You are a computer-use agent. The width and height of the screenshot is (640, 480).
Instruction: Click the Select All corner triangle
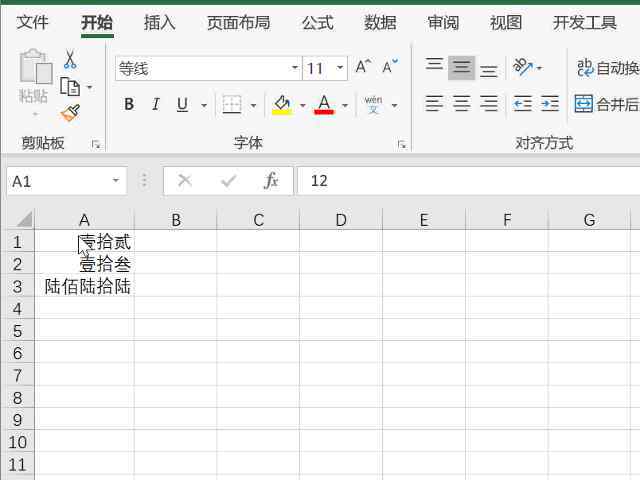pyautogui.click(x=24, y=219)
